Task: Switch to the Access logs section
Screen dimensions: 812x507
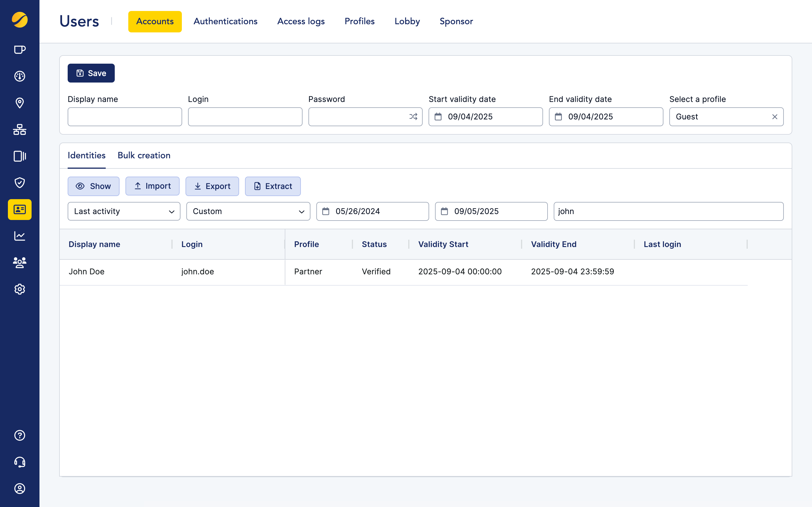Action: 301,21
